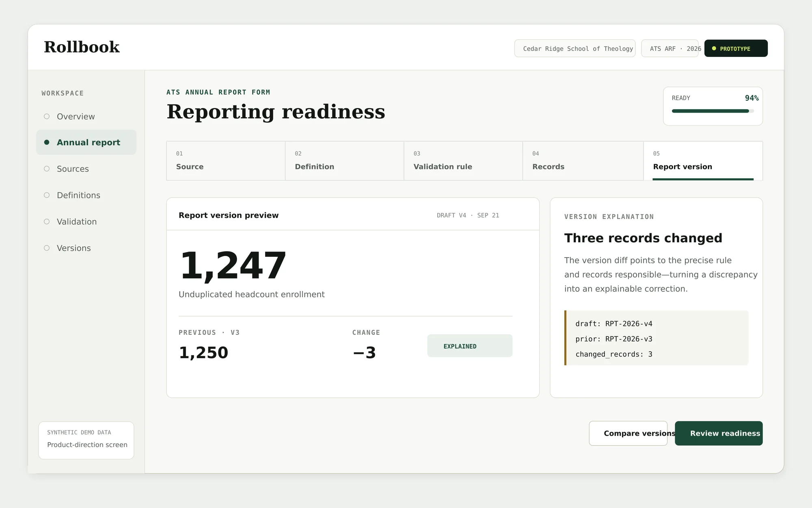The height and width of the screenshot is (508, 812).
Task: Click the circle icon next to Validation
Action: pos(47,221)
